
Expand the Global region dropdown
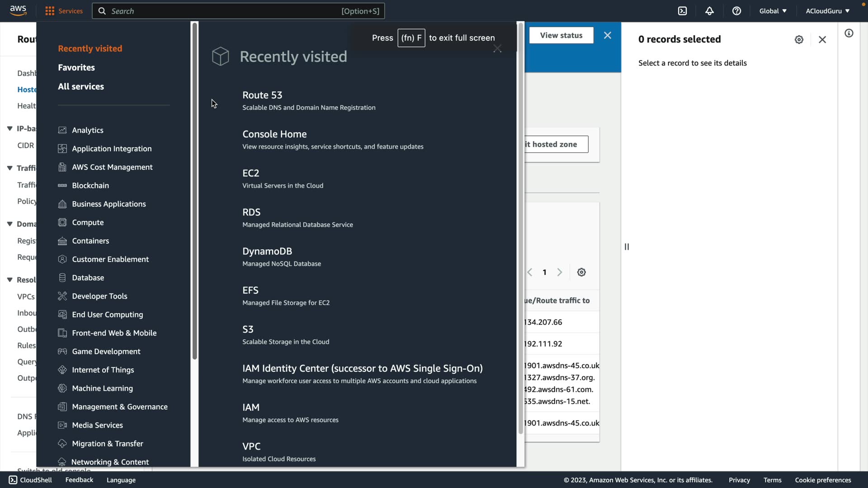[x=773, y=11]
